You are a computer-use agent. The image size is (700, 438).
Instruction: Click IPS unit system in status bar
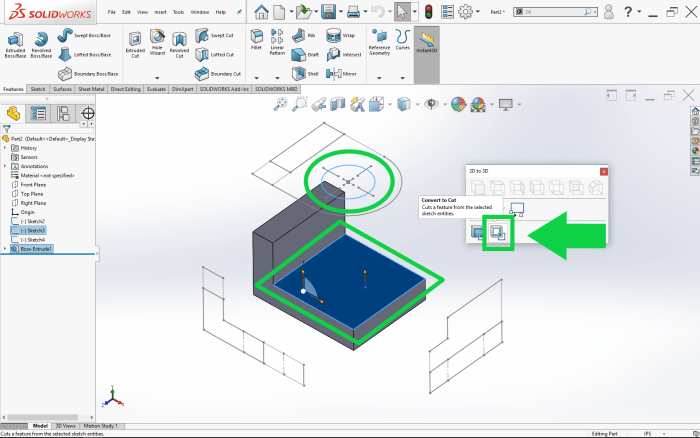(648, 434)
